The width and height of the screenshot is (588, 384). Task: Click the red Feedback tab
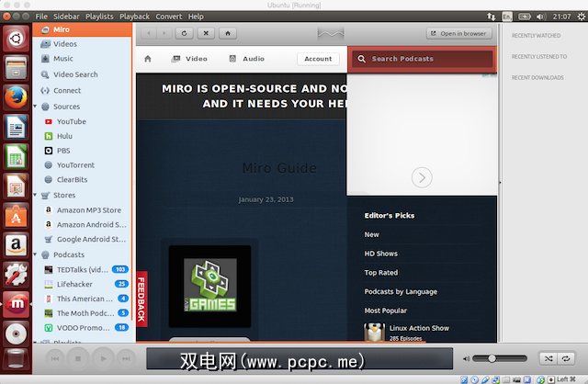(x=141, y=299)
